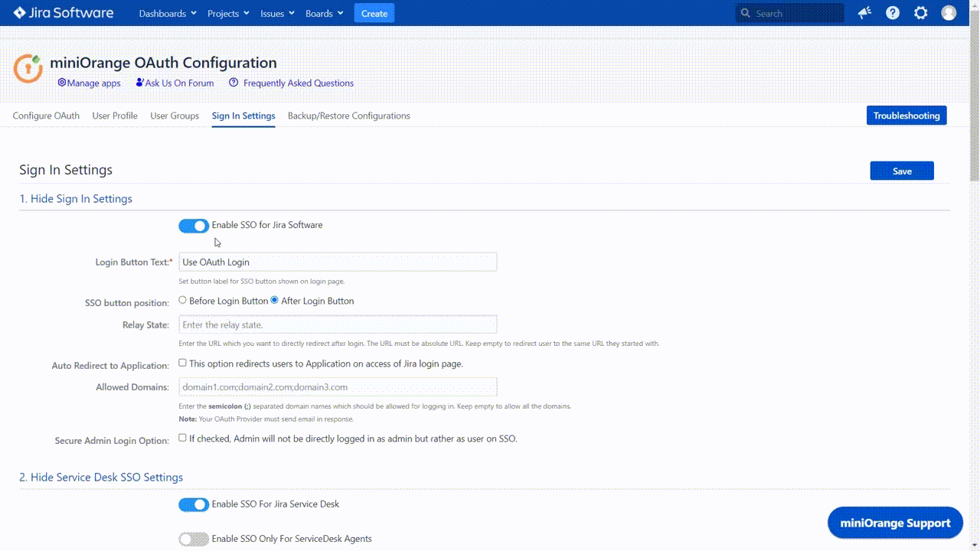Click the Troubleshooting button
This screenshot has height=551, width=980.
point(906,116)
